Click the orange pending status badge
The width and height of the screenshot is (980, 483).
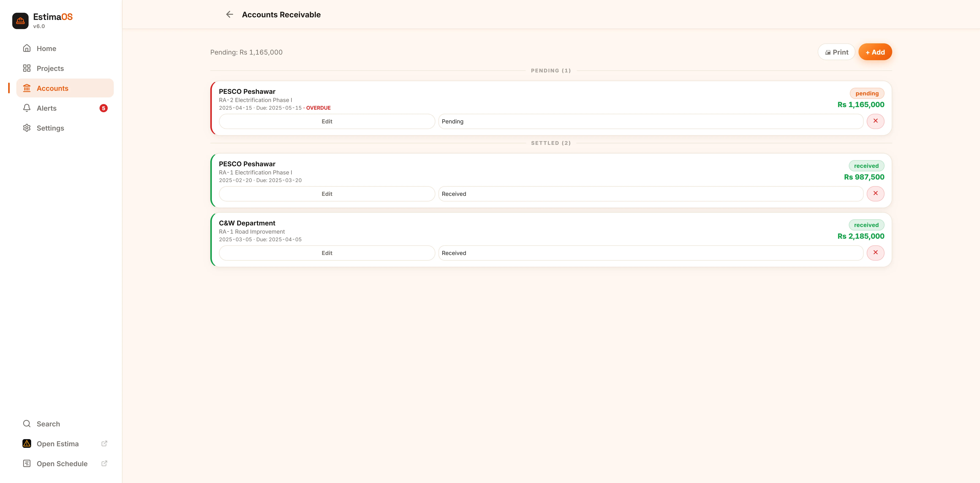867,94
